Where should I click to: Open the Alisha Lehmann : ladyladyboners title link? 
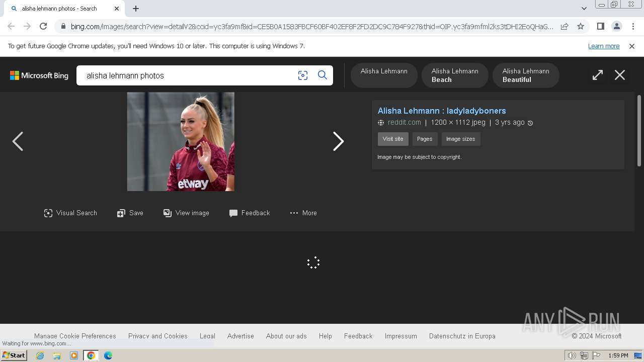[x=442, y=111]
